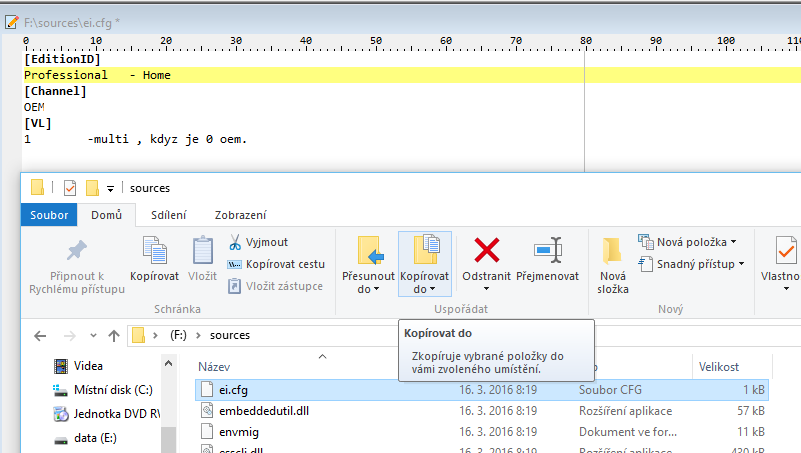Click the Vlastnosti checkmark icon
This screenshot has height=453, width=801.
pyautogui.click(x=785, y=250)
